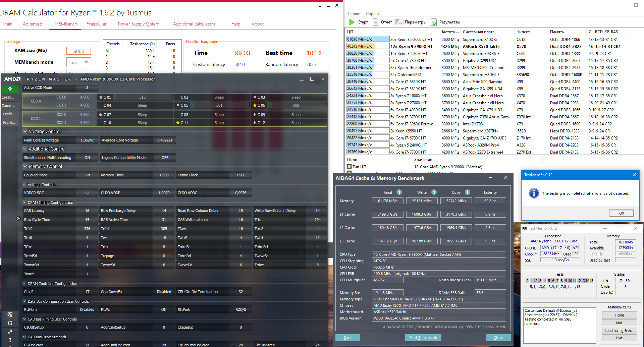
Task: Click the highlighted 40243 Мпкс/с result bar
Action: click(368, 46)
